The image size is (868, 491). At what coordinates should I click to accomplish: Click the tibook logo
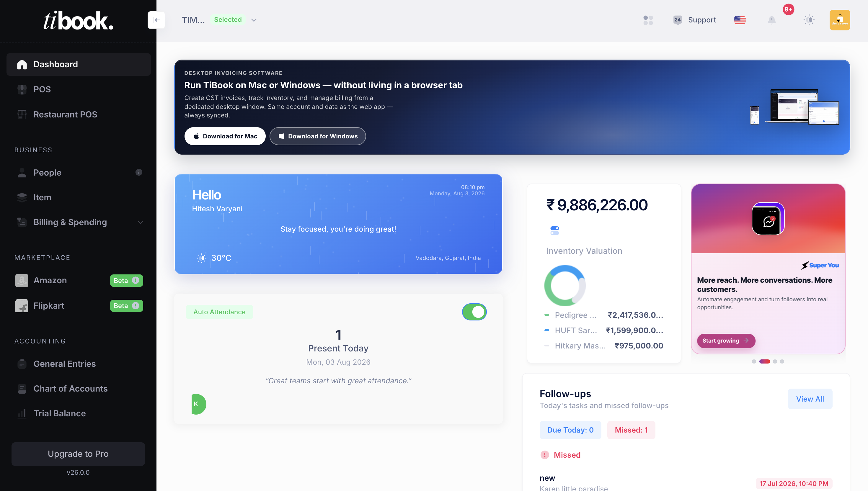[78, 21]
